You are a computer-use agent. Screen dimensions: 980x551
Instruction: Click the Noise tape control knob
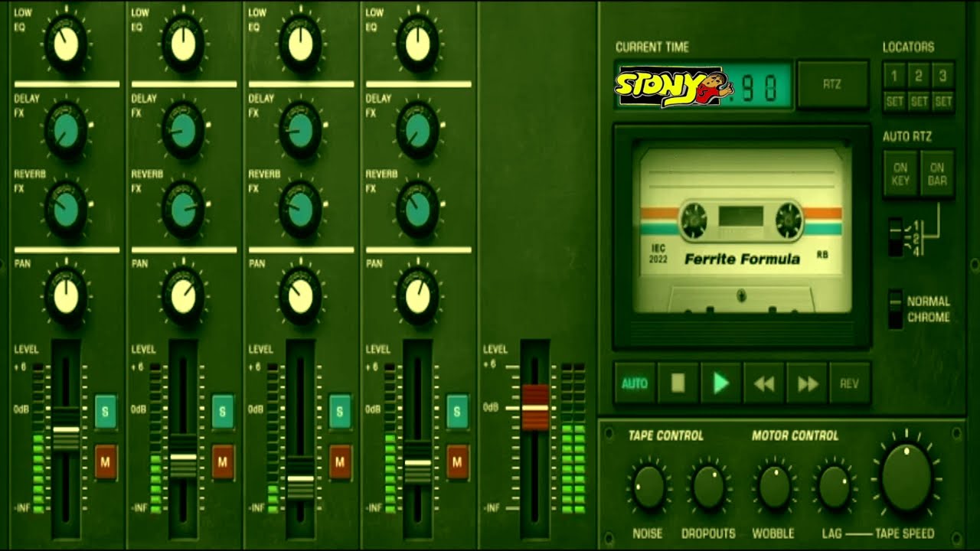pyautogui.click(x=648, y=487)
